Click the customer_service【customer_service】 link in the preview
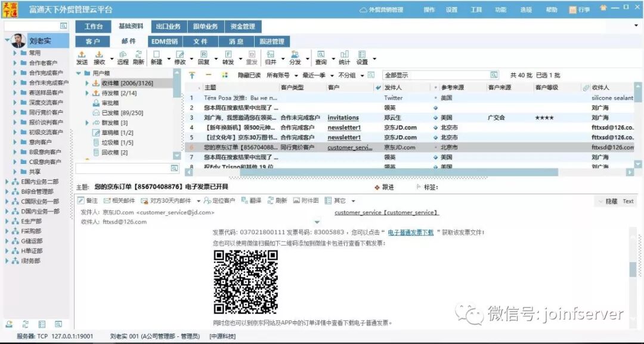 (x=386, y=213)
